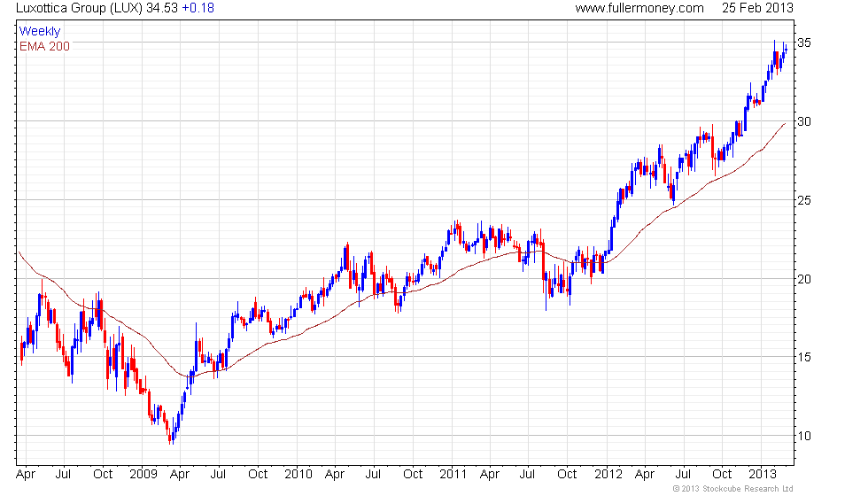Click the 10 price axis label

tap(804, 436)
